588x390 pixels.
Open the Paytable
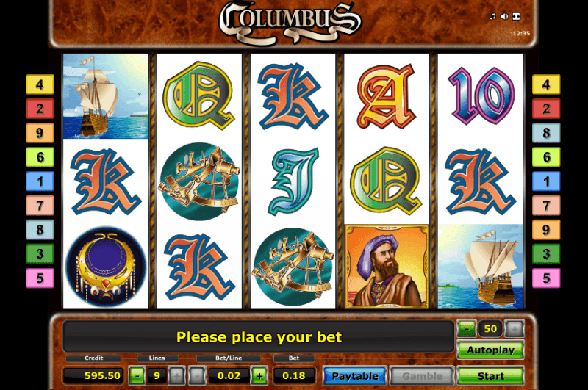pyautogui.click(x=355, y=375)
